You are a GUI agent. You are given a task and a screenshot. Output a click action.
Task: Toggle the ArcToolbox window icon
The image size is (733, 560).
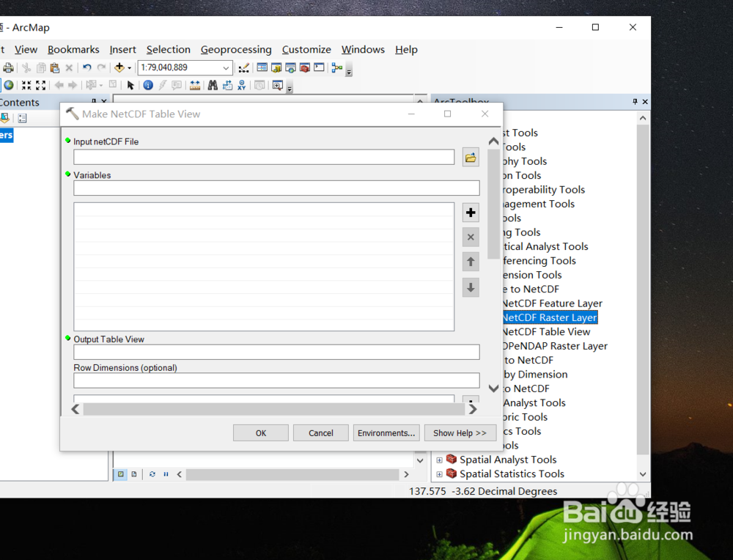[305, 67]
